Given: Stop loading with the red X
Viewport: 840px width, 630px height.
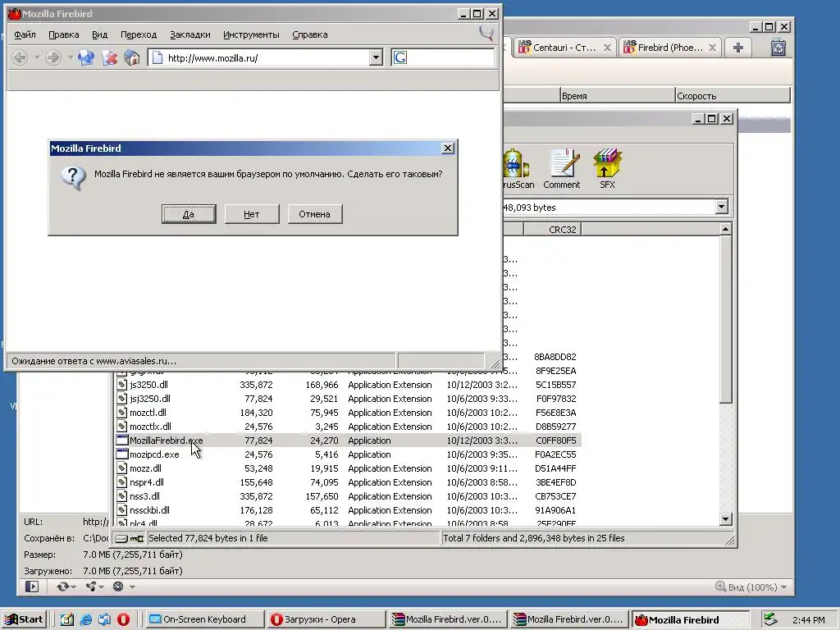Looking at the screenshot, I should [x=110, y=57].
